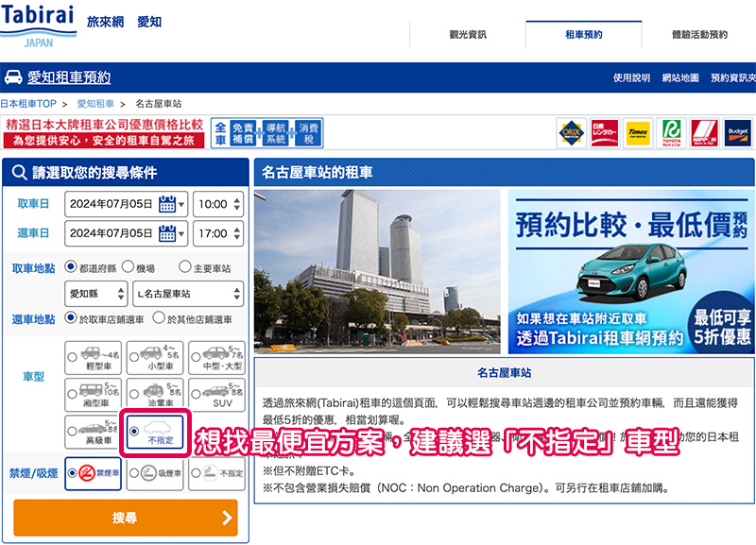Choose 小型車 car type

pos(155,358)
